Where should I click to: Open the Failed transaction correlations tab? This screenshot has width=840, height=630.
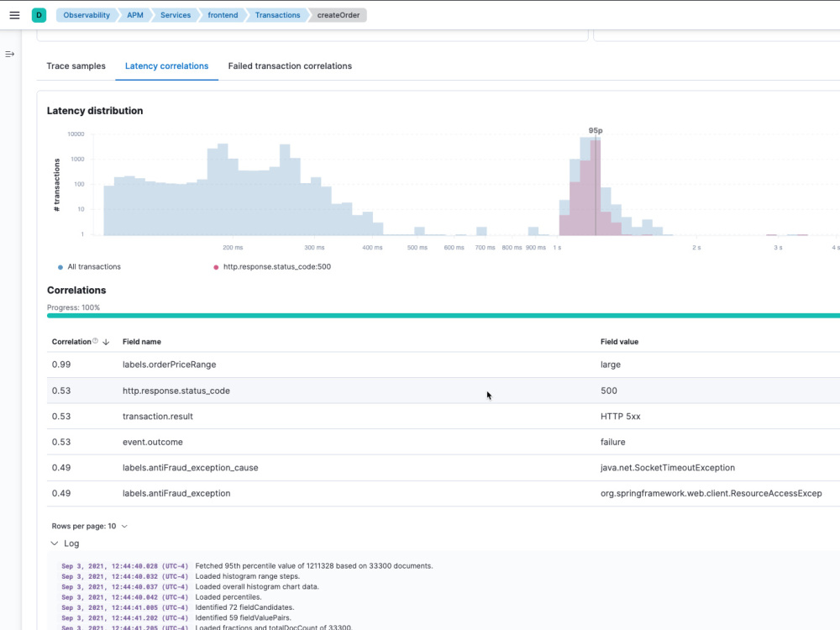pos(290,66)
